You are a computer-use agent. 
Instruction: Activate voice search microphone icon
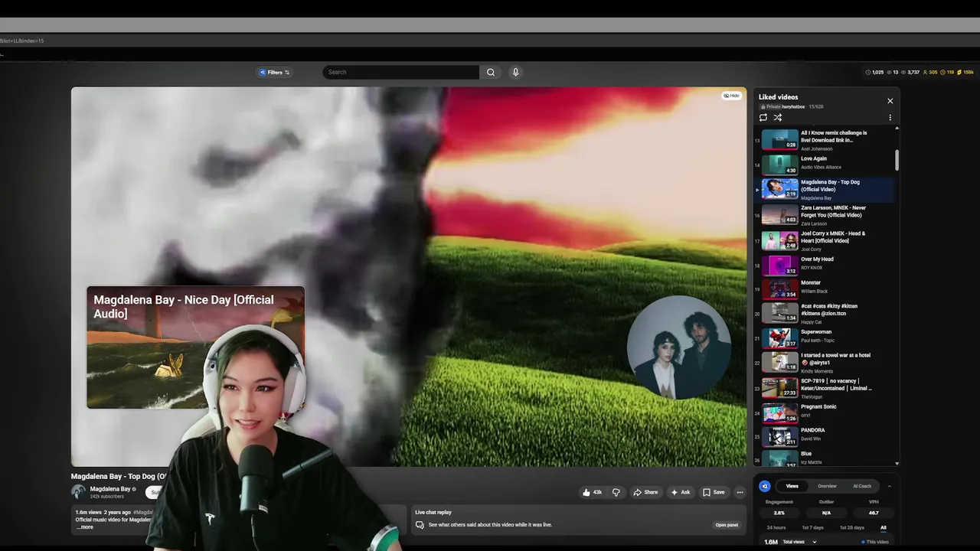click(515, 72)
